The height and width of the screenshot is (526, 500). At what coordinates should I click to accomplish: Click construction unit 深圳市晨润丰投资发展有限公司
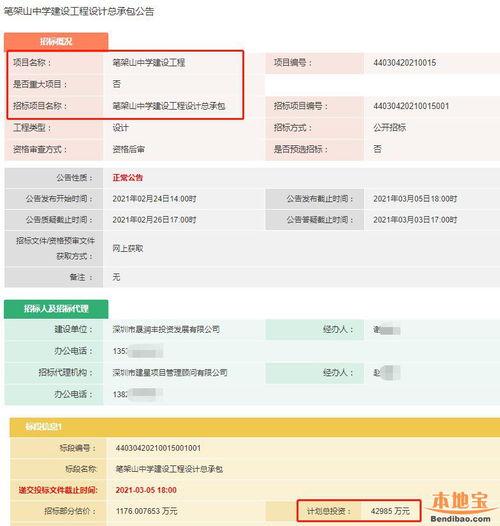(x=166, y=329)
